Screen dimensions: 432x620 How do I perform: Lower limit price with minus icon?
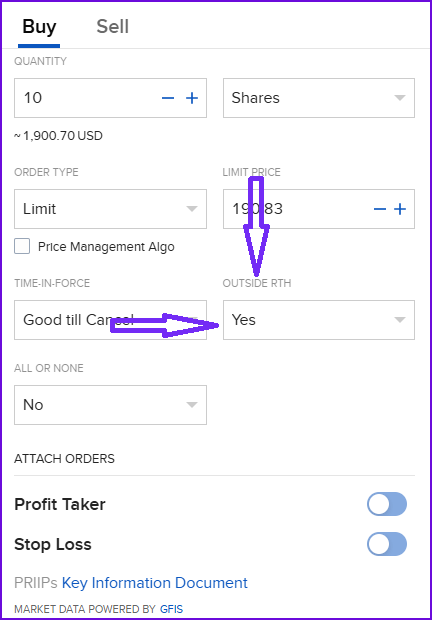[x=380, y=209]
